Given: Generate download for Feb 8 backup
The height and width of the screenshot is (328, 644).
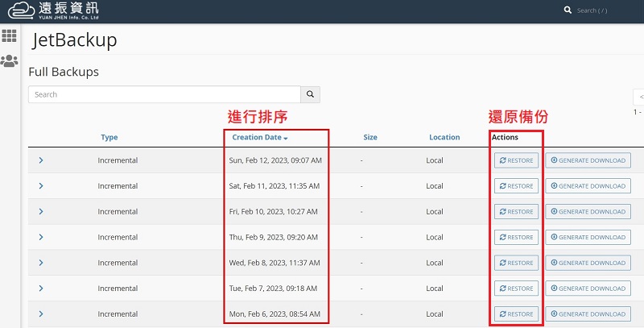Looking at the screenshot, I should [588, 263].
